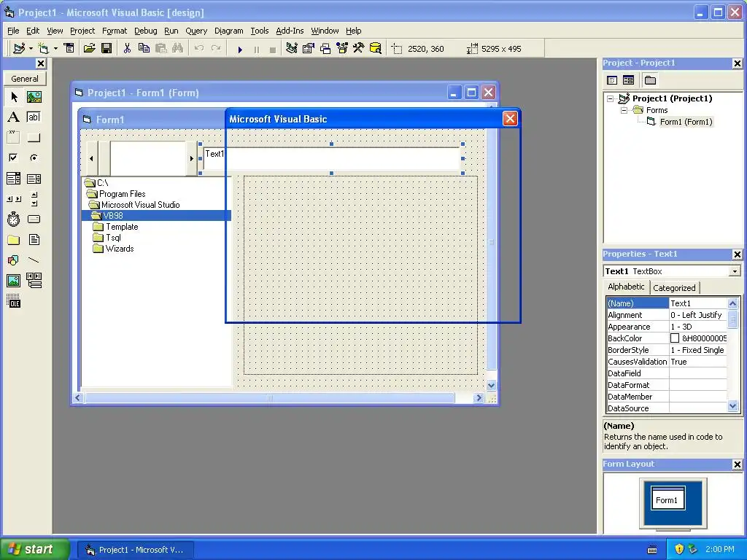This screenshot has height=560, width=747.
Task: Select the HScrollBar tool in the toolbox
Action: 14,199
